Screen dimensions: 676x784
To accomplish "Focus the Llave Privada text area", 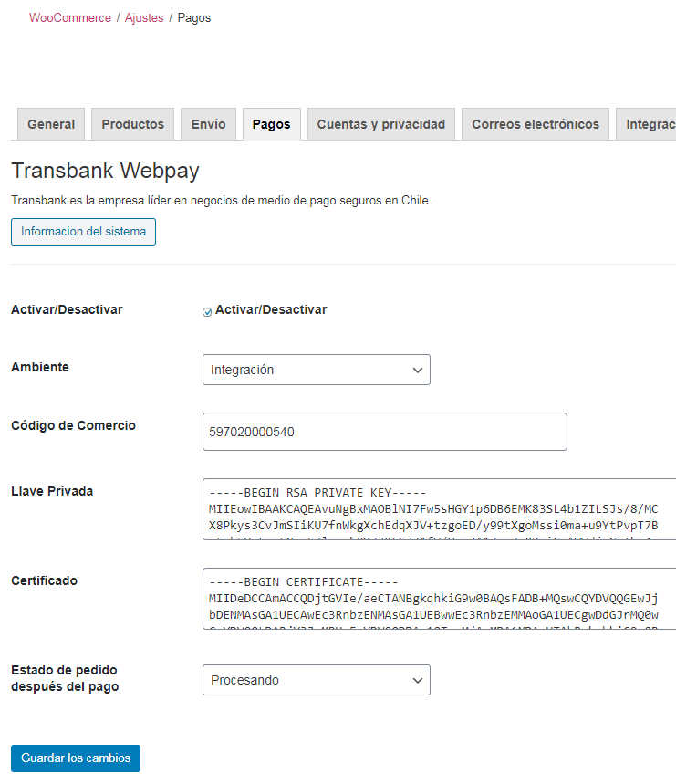I will pyautogui.click(x=438, y=508).
